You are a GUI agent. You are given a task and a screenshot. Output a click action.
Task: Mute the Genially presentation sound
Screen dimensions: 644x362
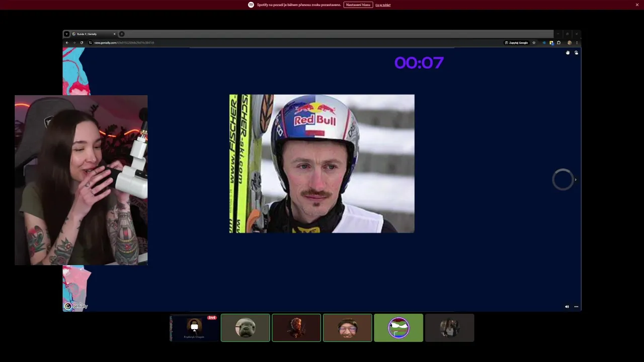point(567,307)
